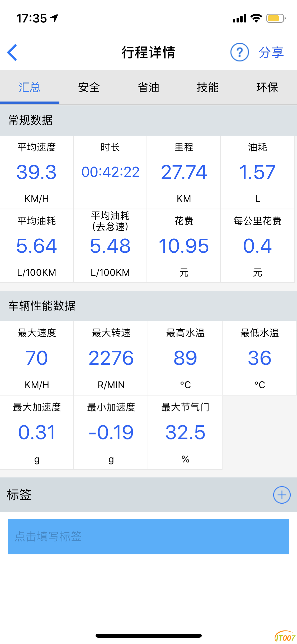
Task: Tap the 点击填写标签 input field
Action: tap(148, 536)
